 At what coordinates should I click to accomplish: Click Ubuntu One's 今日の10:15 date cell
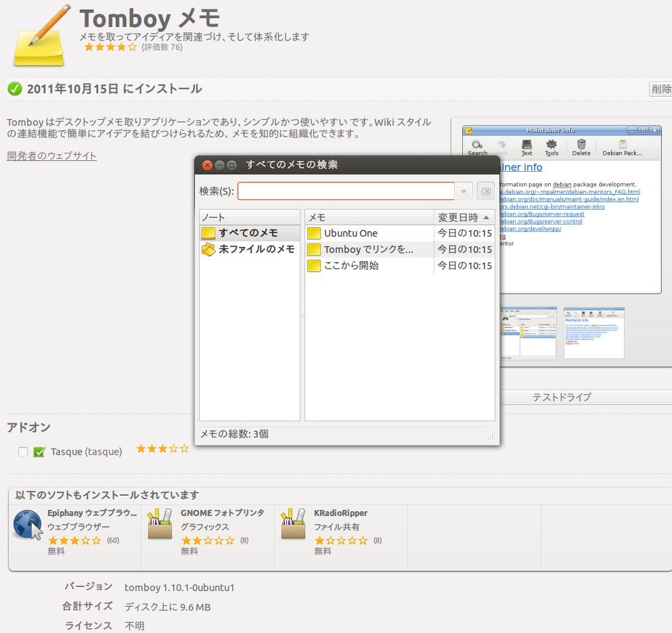coord(464,233)
